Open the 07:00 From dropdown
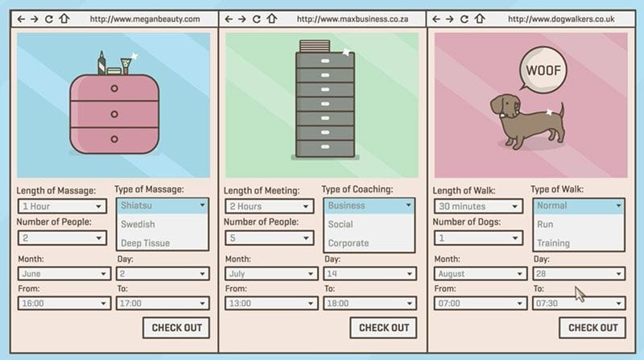644x360 pixels. click(x=480, y=304)
